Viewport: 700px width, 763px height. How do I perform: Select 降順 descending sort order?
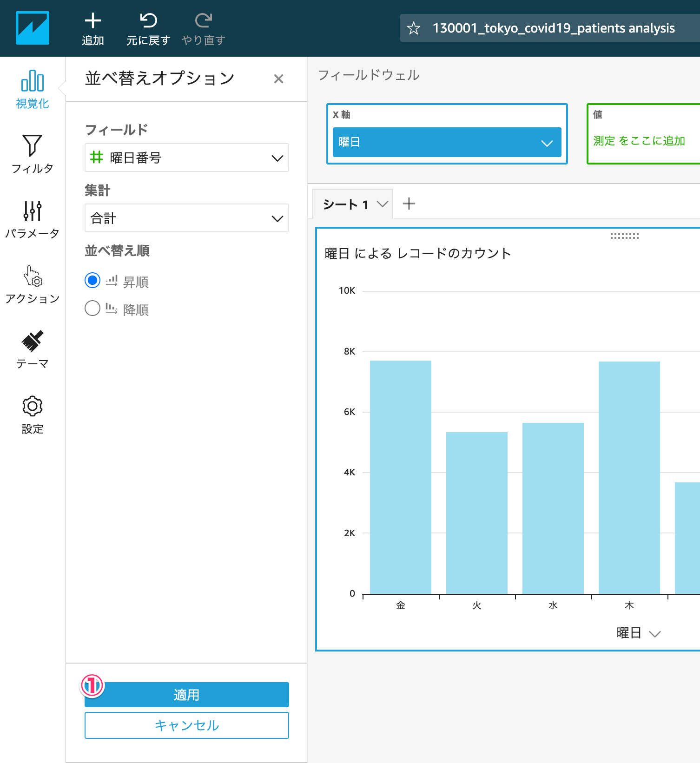(x=92, y=308)
